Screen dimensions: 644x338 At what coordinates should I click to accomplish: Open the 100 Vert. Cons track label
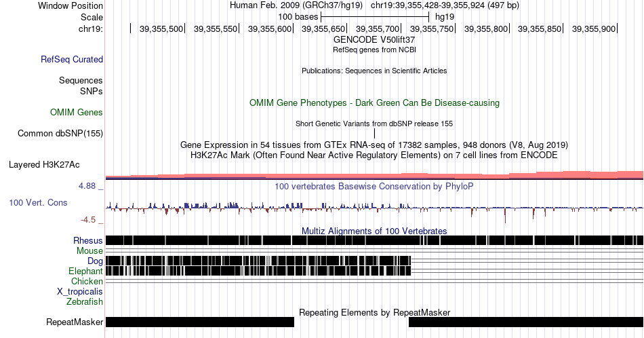point(38,202)
